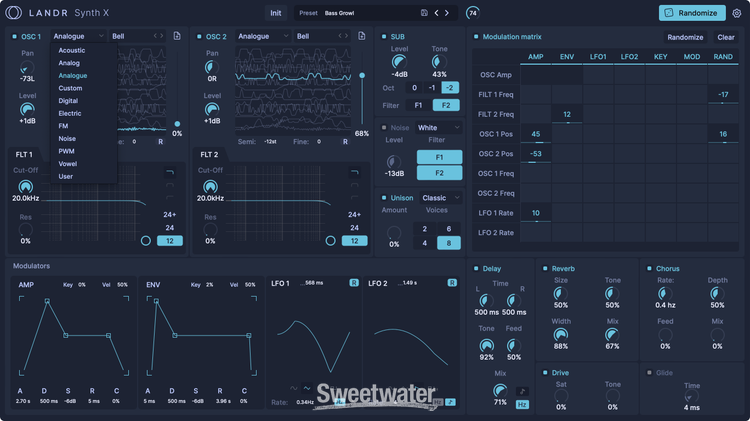Click the Delay Mix knob
The width and height of the screenshot is (750, 421).
tap(500, 390)
